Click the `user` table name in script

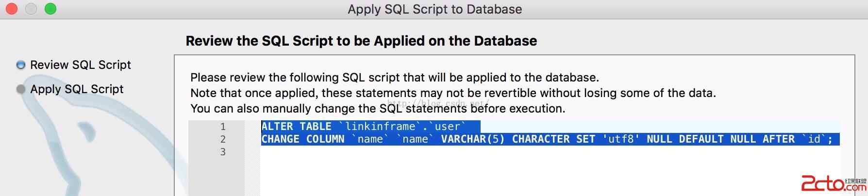click(x=447, y=127)
